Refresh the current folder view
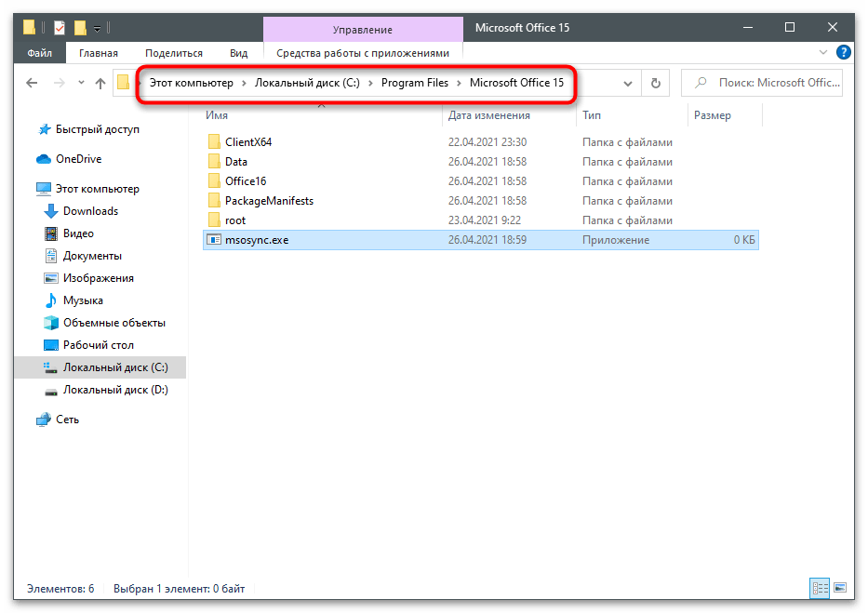Screen dimensions: 868x613 pyautogui.click(x=656, y=83)
